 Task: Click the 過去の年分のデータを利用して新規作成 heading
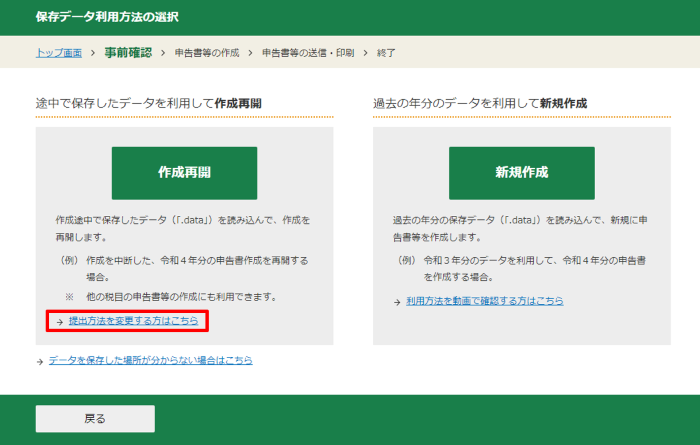(480, 103)
